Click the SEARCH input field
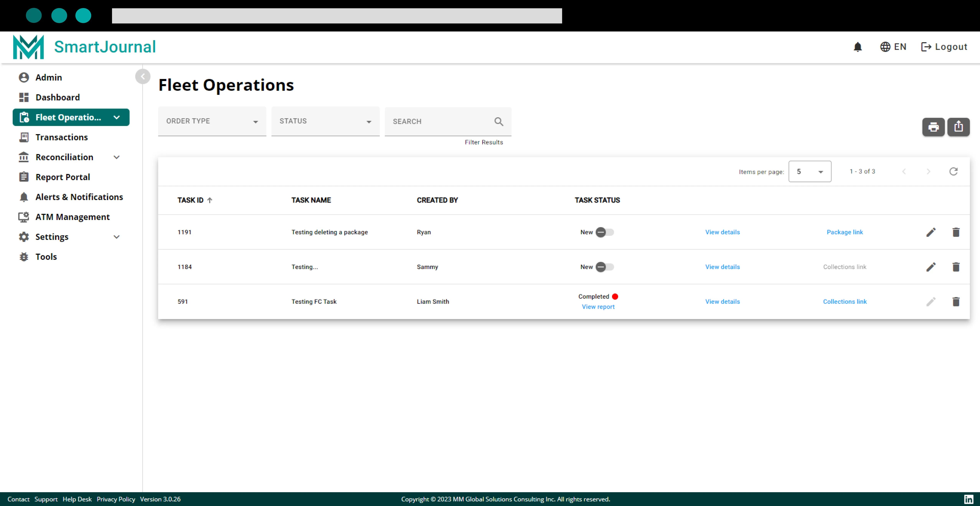The height and width of the screenshot is (506, 980). click(x=441, y=122)
